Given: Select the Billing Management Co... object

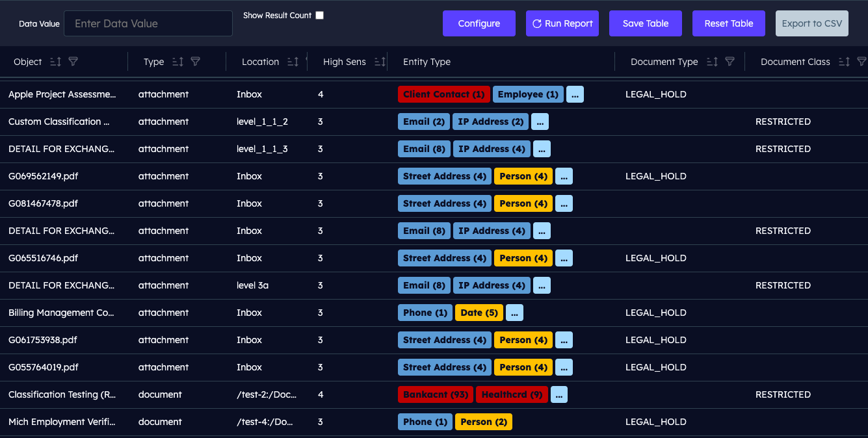Looking at the screenshot, I should [61, 313].
